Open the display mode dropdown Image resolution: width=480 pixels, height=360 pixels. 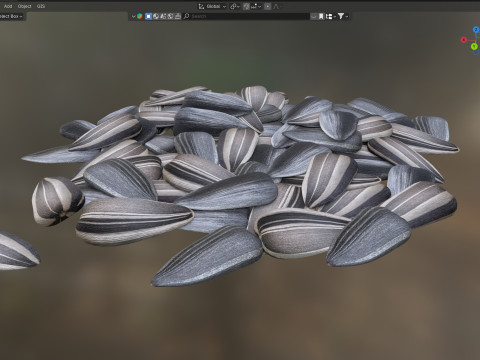[x=331, y=16]
